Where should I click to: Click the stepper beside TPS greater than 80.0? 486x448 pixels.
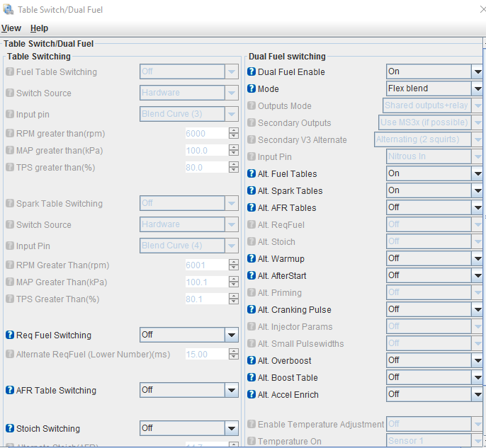234,167
